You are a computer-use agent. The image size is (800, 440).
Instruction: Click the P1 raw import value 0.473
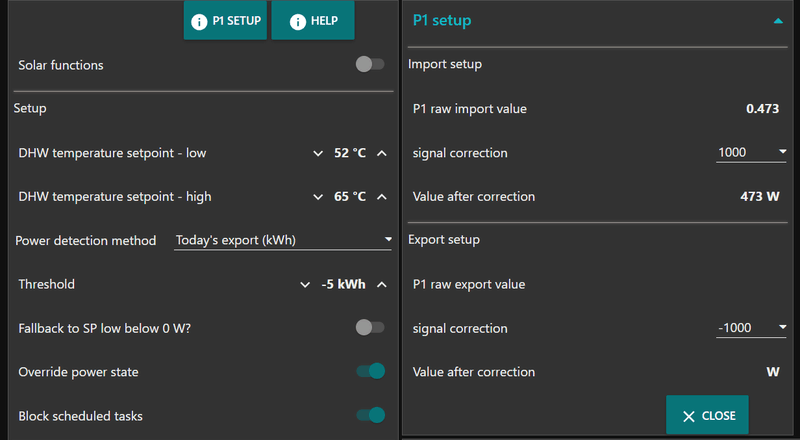[762, 109]
